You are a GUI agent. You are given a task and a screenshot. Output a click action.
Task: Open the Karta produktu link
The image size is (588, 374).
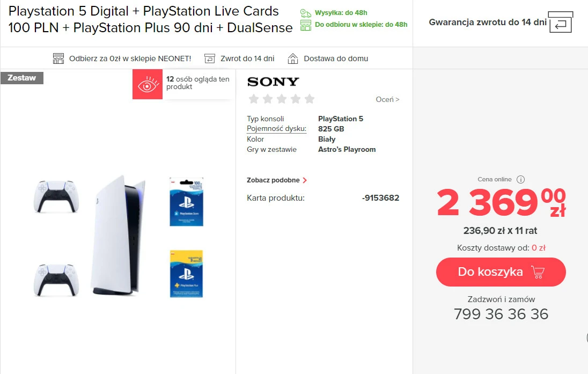(x=275, y=198)
